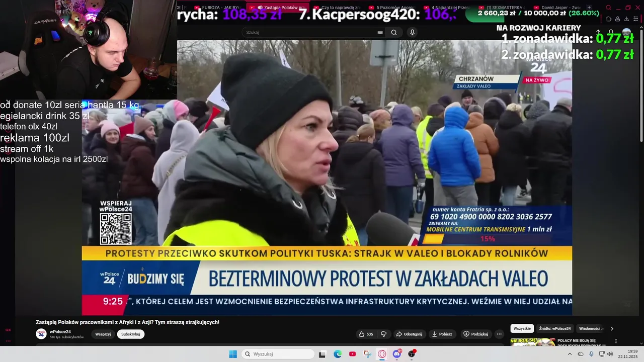The image size is (644, 362).
Task: Select the 'Wszystkie' filter chip
Action: (522, 328)
